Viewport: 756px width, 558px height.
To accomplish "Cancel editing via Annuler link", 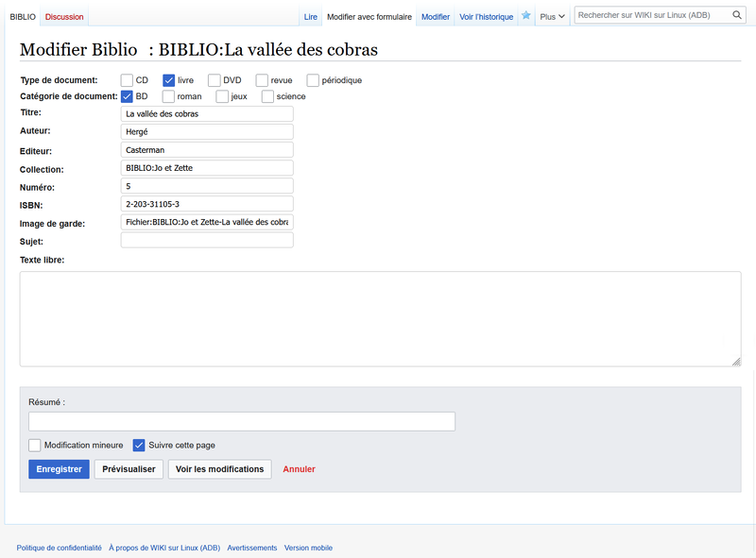I will 299,469.
